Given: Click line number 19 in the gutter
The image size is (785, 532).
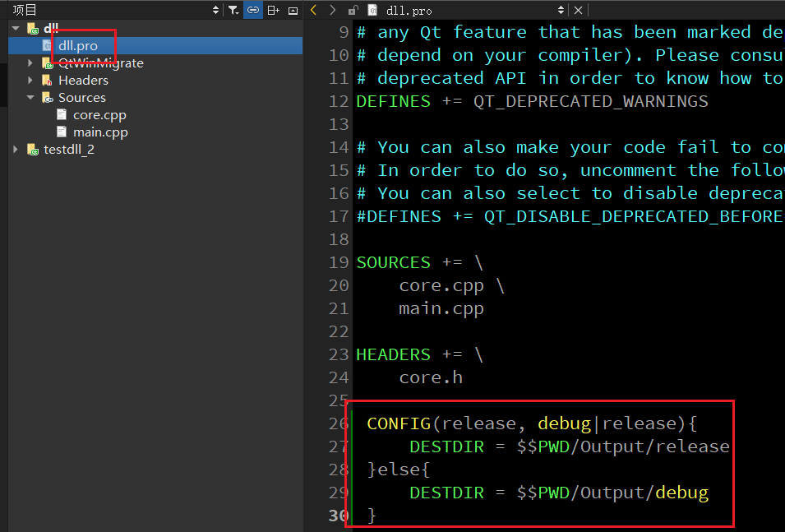Looking at the screenshot, I should [x=339, y=263].
